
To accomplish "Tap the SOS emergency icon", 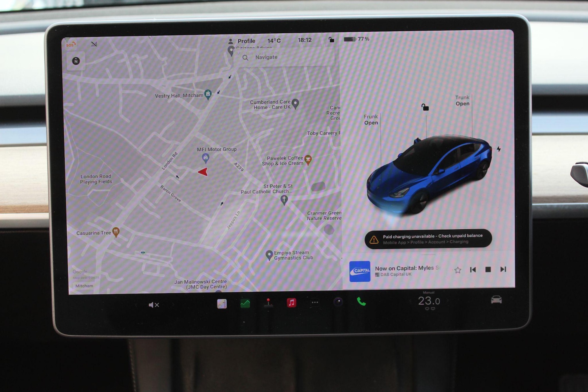I will coord(71,45).
